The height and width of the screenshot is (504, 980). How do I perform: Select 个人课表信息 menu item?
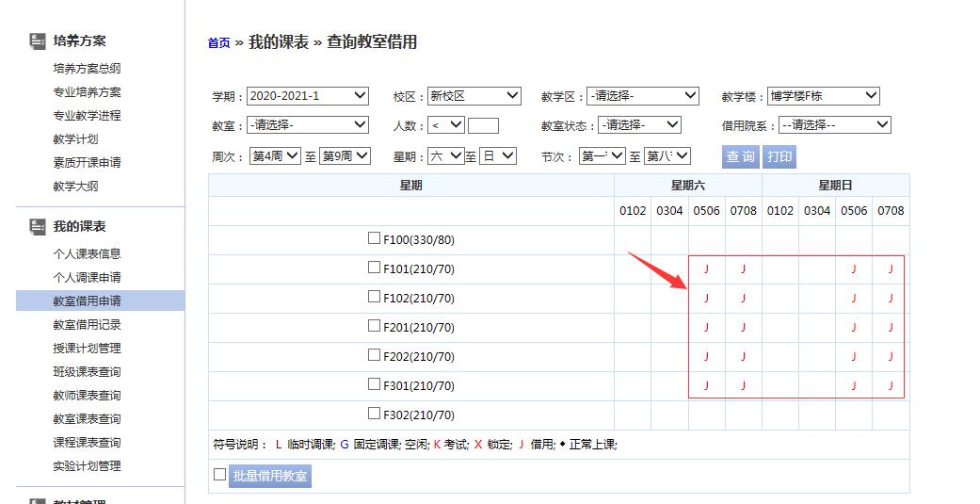(87, 254)
